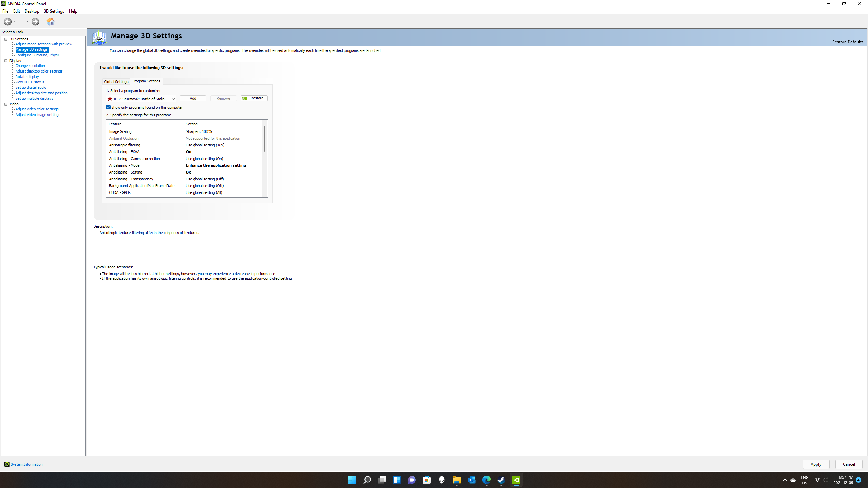The height and width of the screenshot is (488, 868).
Task: Click the Apply button
Action: [x=816, y=464]
